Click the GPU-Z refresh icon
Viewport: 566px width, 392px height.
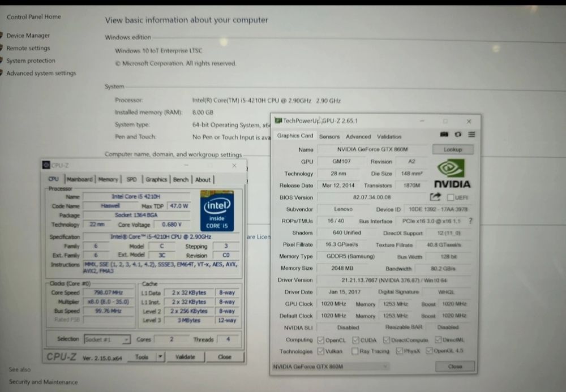[x=458, y=134]
